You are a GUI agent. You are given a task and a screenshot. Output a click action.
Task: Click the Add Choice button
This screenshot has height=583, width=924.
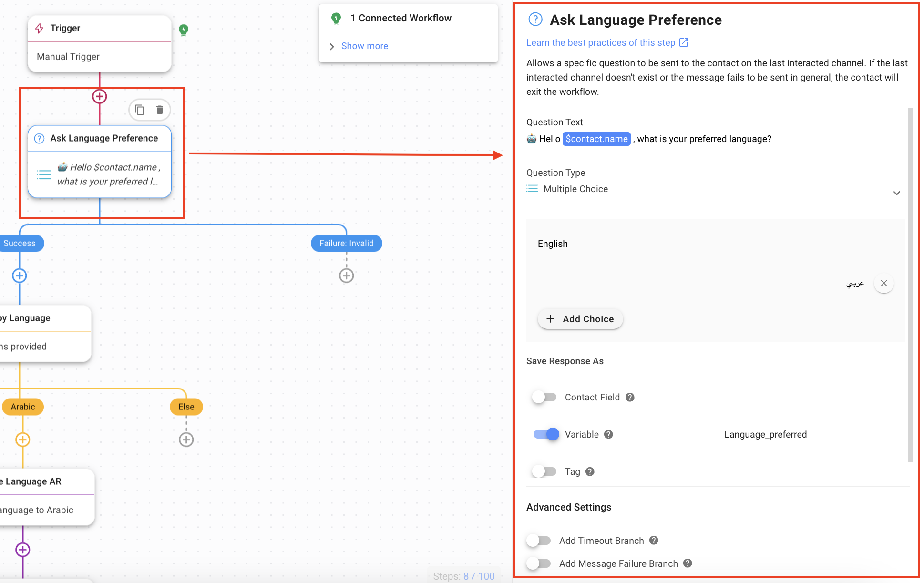(x=580, y=319)
